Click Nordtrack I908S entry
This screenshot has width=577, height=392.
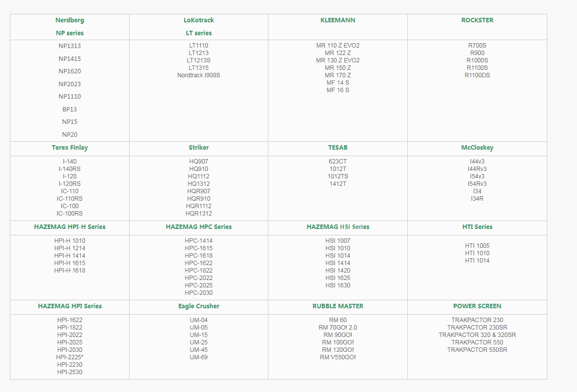[x=199, y=75]
